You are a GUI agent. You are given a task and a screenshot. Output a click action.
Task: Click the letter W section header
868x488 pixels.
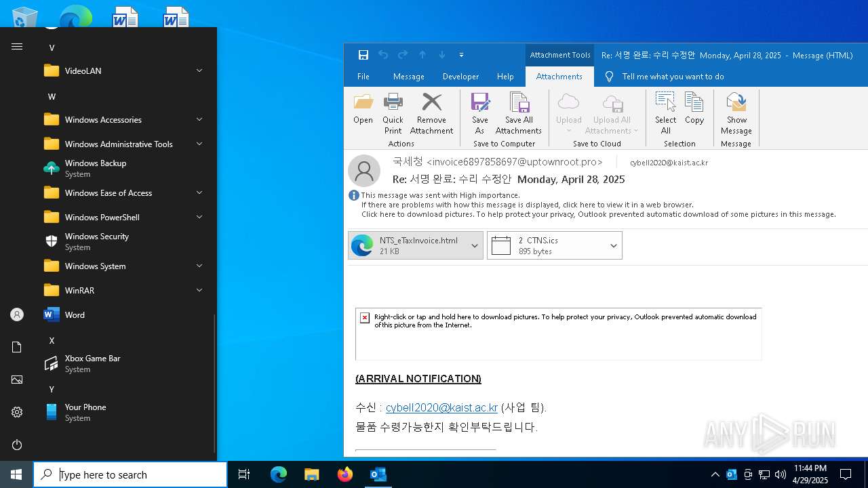coord(52,96)
